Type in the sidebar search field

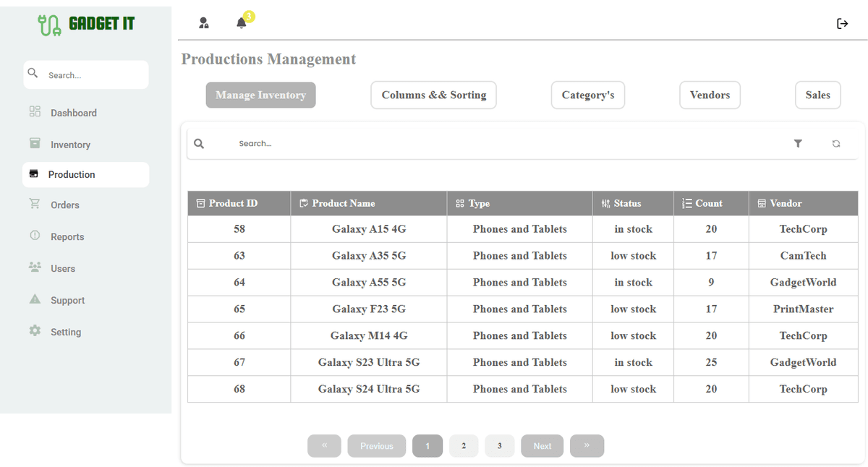(85, 74)
